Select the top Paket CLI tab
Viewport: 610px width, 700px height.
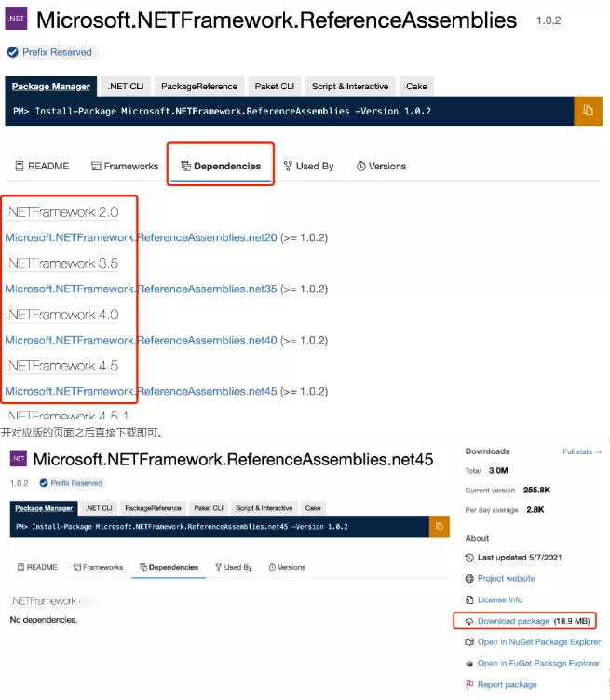coord(275,87)
